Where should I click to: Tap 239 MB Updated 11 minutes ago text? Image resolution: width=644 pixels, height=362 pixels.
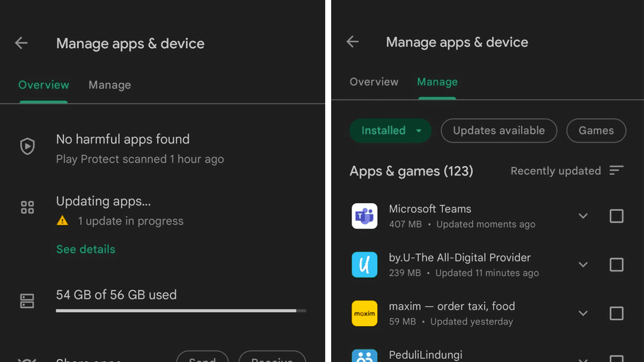click(x=464, y=273)
